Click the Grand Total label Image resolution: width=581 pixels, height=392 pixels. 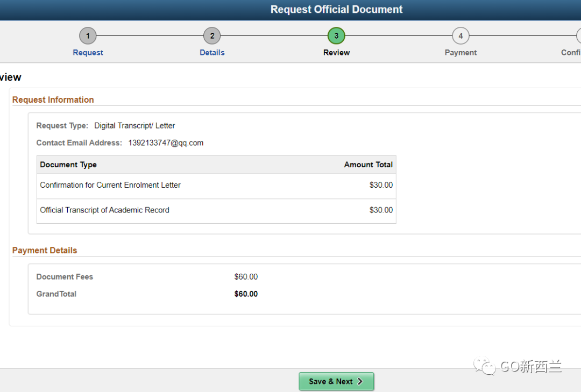click(x=56, y=294)
